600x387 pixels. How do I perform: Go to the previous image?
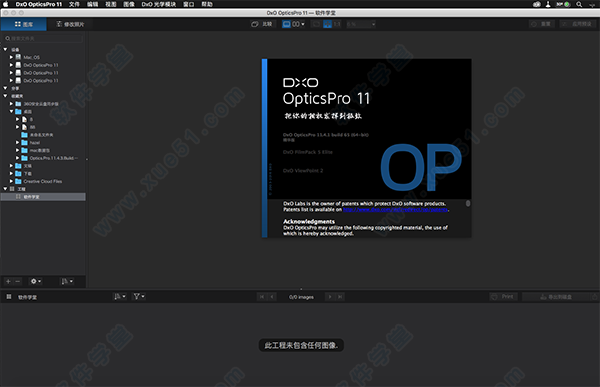click(x=272, y=297)
